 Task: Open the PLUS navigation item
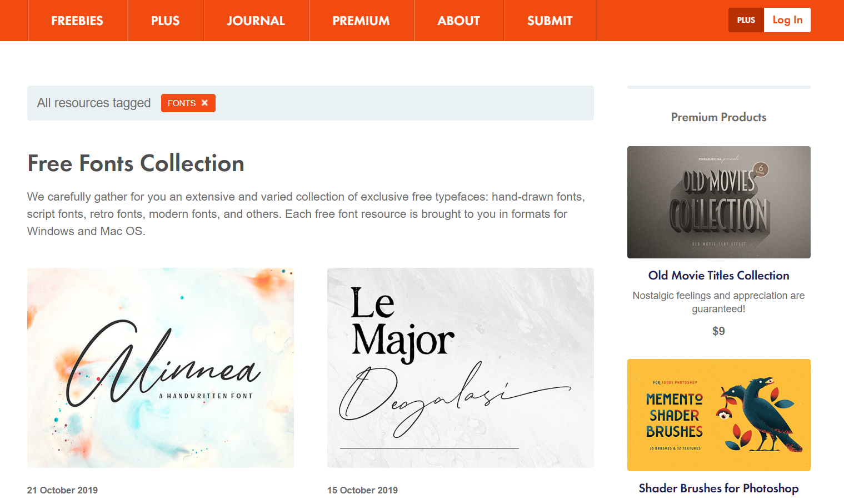point(166,21)
